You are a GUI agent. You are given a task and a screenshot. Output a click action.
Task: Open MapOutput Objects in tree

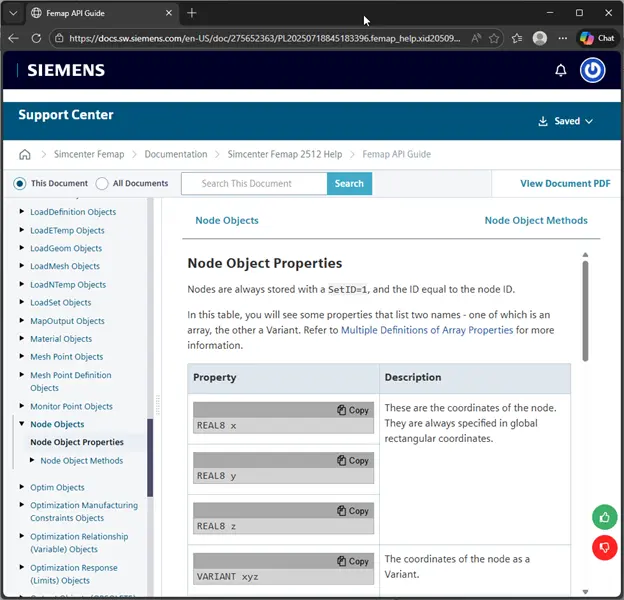tap(67, 321)
